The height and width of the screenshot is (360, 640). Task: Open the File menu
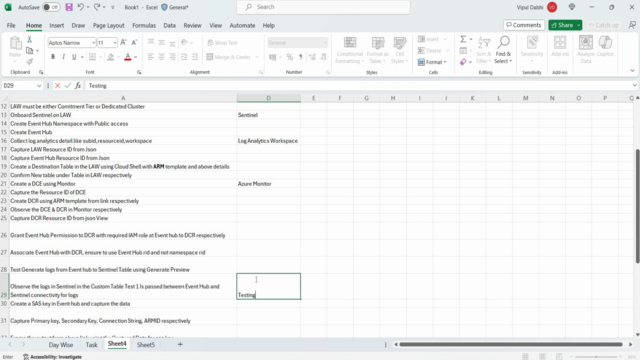point(11,25)
